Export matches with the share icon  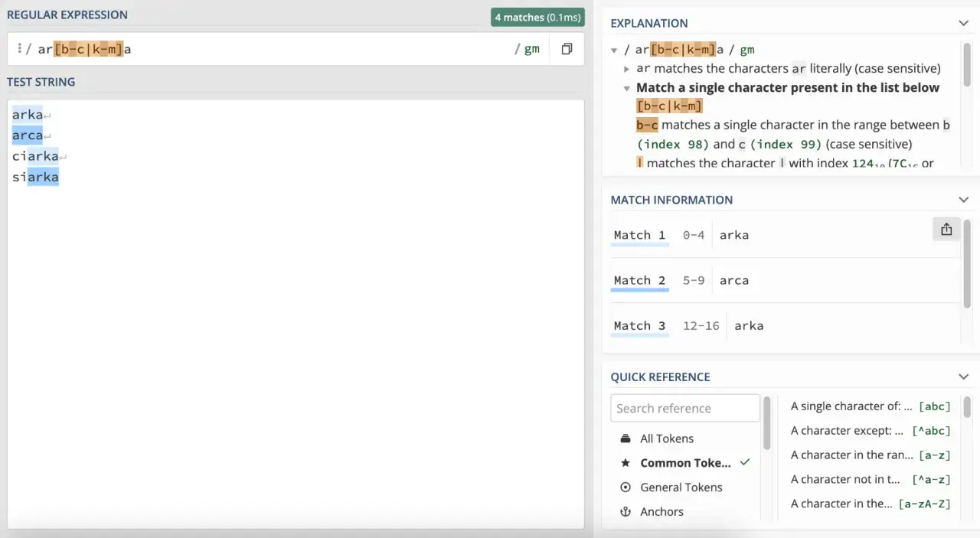click(x=946, y=229)
